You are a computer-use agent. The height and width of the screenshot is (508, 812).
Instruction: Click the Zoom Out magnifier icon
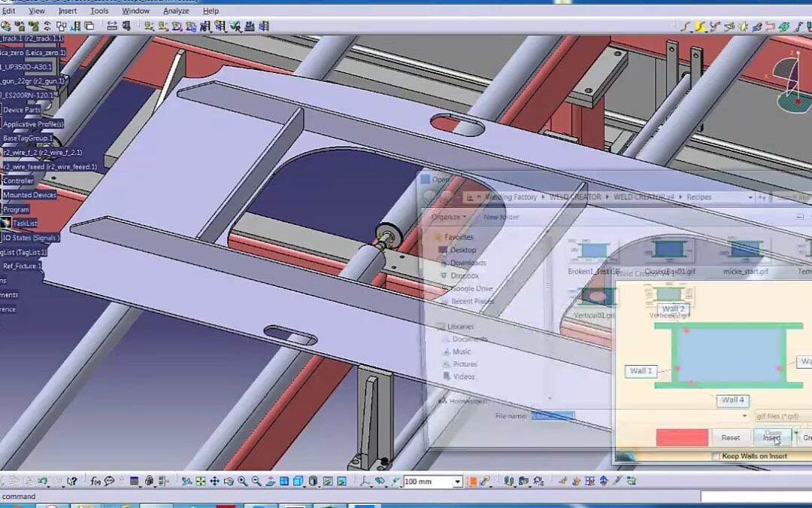click(256, 482)
